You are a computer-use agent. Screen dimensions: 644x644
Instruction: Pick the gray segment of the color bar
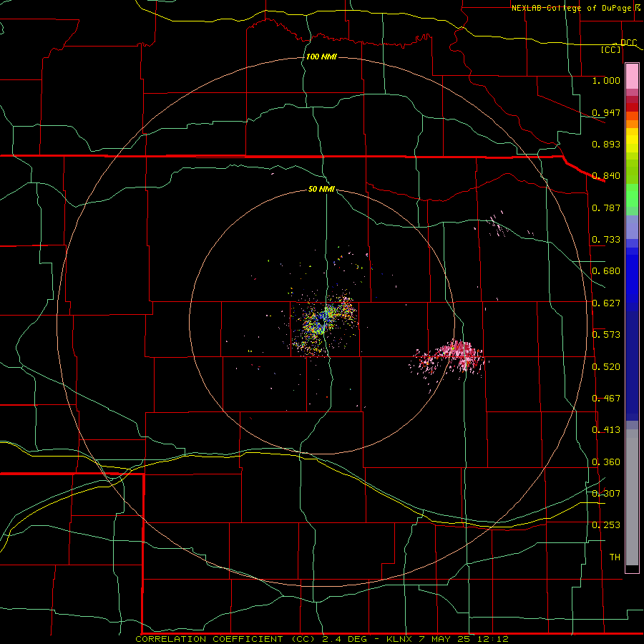click(632, 497)
